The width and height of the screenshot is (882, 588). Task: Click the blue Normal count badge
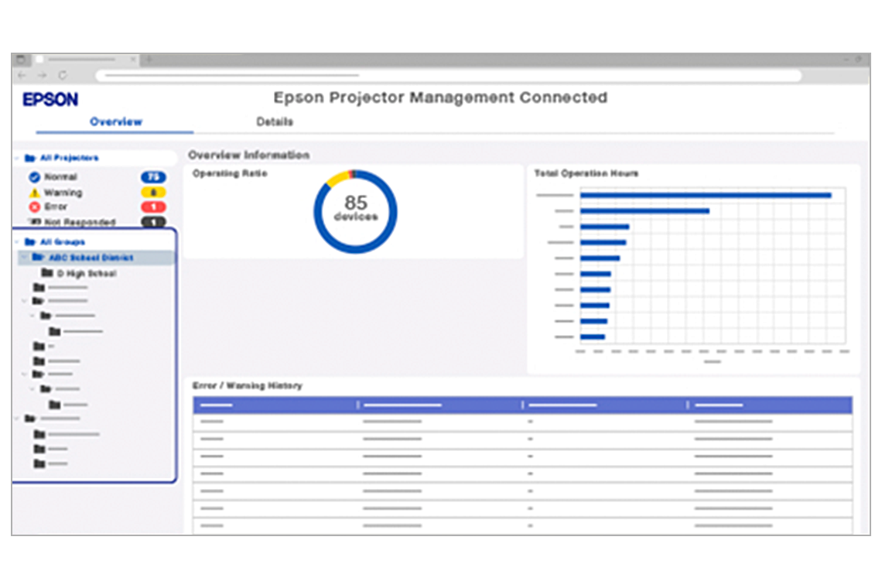tap(153, 177)
